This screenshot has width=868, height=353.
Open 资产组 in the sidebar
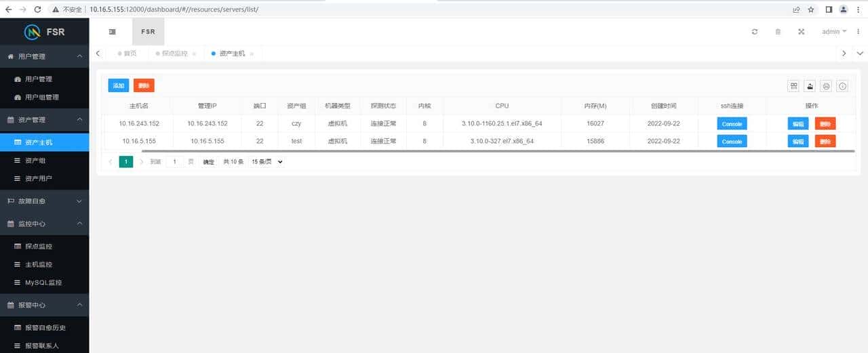click(x=44, y=161)
